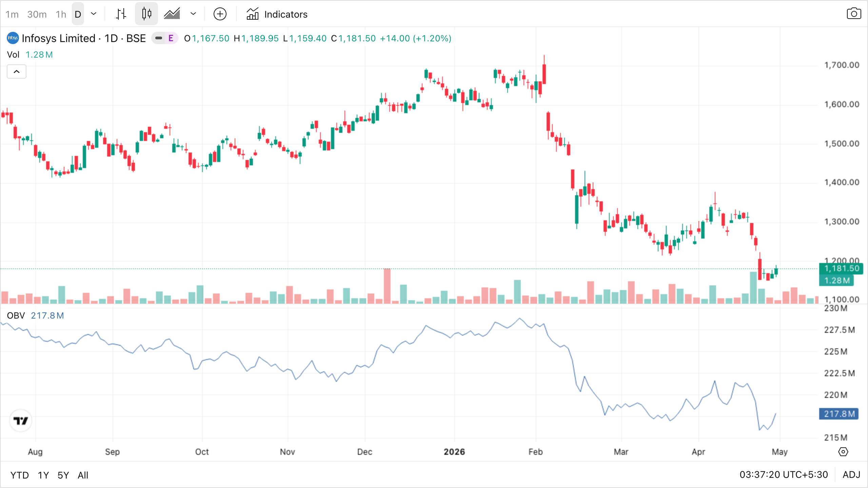The height and width of the screenshot is (488, 868).
Task: Click the Vol indicator label
Action: 13,55
